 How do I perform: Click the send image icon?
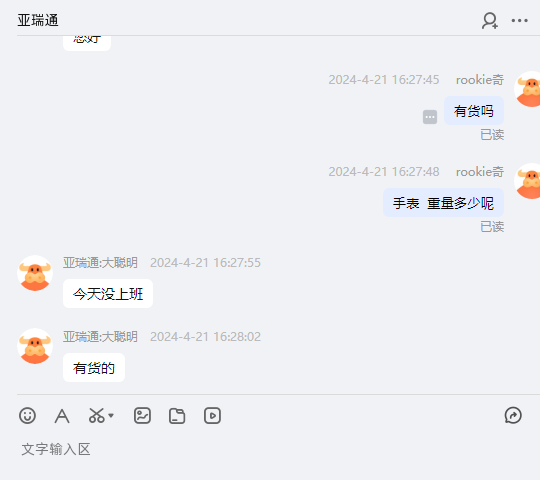tap(142, 415)
